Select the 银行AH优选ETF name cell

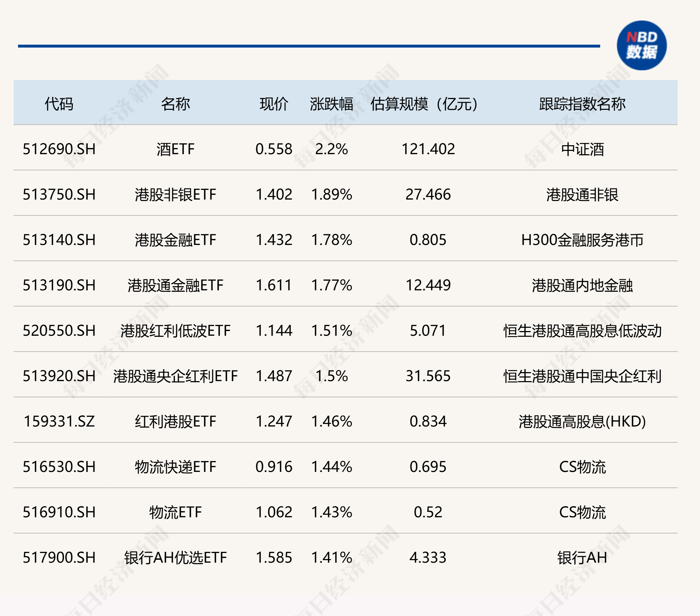pos(175,558)
